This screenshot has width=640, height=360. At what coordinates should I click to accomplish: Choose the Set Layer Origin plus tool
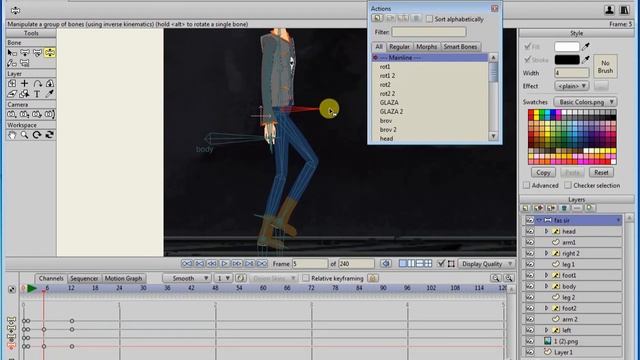(x=24, y=84)
